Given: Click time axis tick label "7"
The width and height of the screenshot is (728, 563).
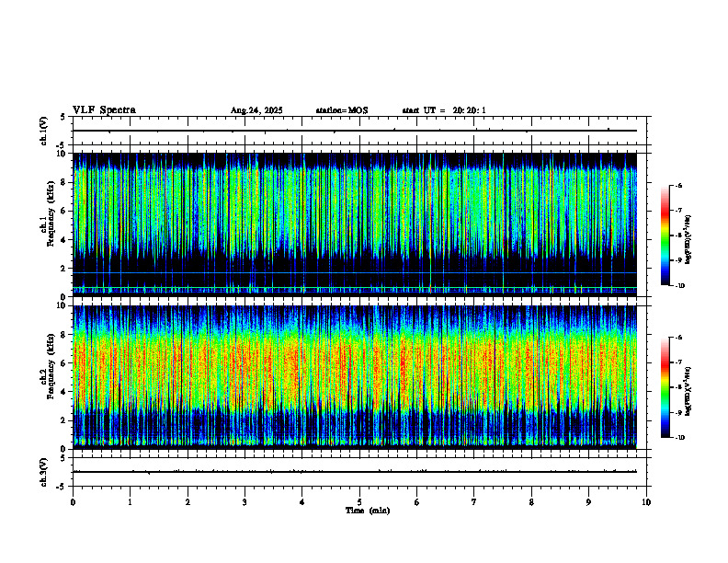Looking at the screenshot, I should click(x=474, y=502).
